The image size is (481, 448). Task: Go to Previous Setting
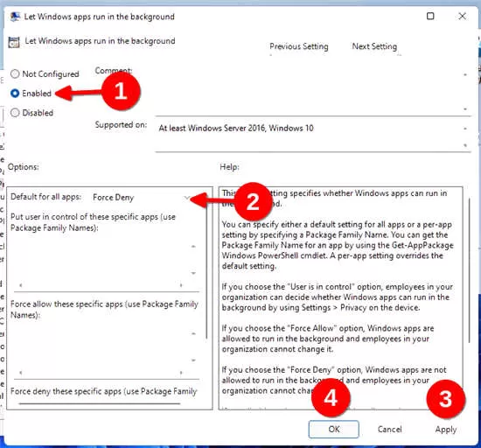[299, 46]
